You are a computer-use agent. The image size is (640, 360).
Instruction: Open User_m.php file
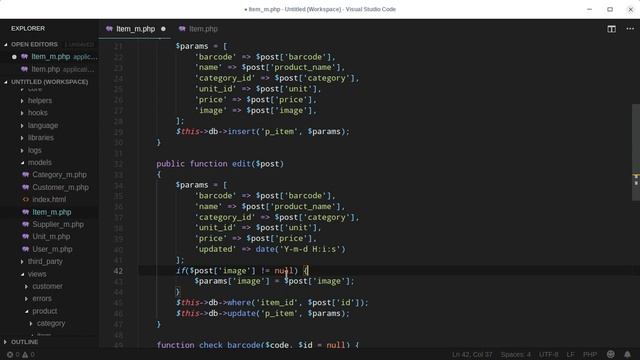[x=52, y=249]
